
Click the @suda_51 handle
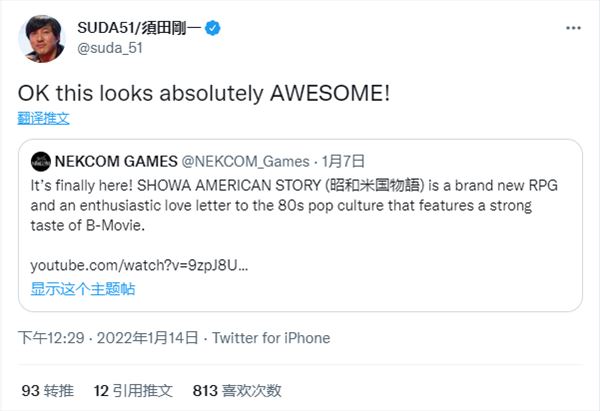pyautogui.click(x=110, y=48)
